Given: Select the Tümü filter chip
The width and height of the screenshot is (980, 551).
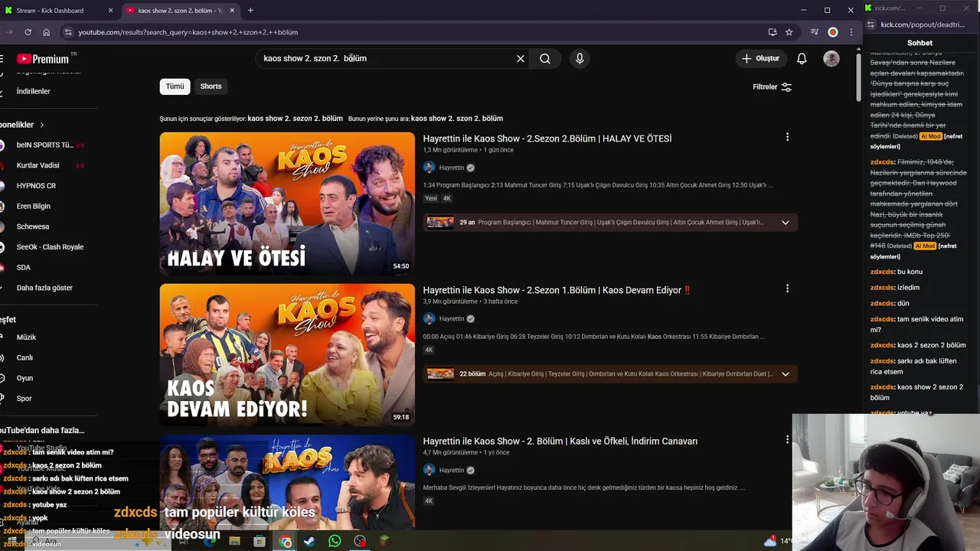Looking at the screenshot, I should tap(175, 86).
